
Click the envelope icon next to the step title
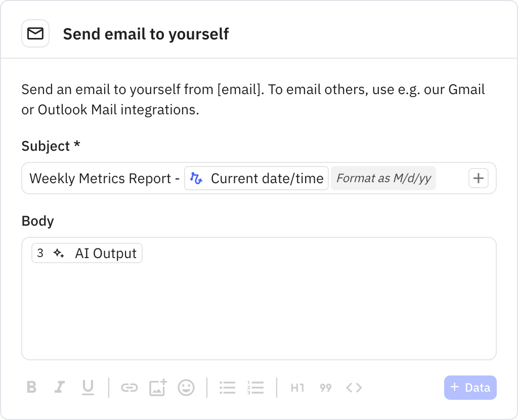(x=35, y=33)
